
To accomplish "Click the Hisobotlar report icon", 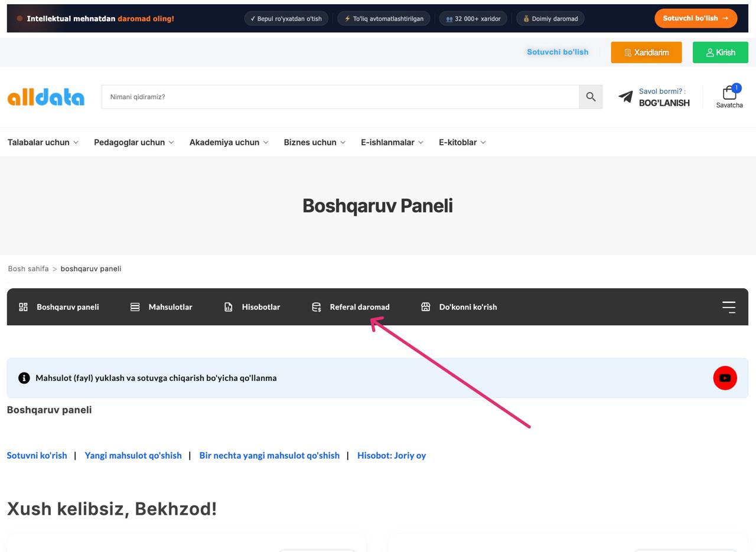I will pyautogui.click(x=229, y=307).
